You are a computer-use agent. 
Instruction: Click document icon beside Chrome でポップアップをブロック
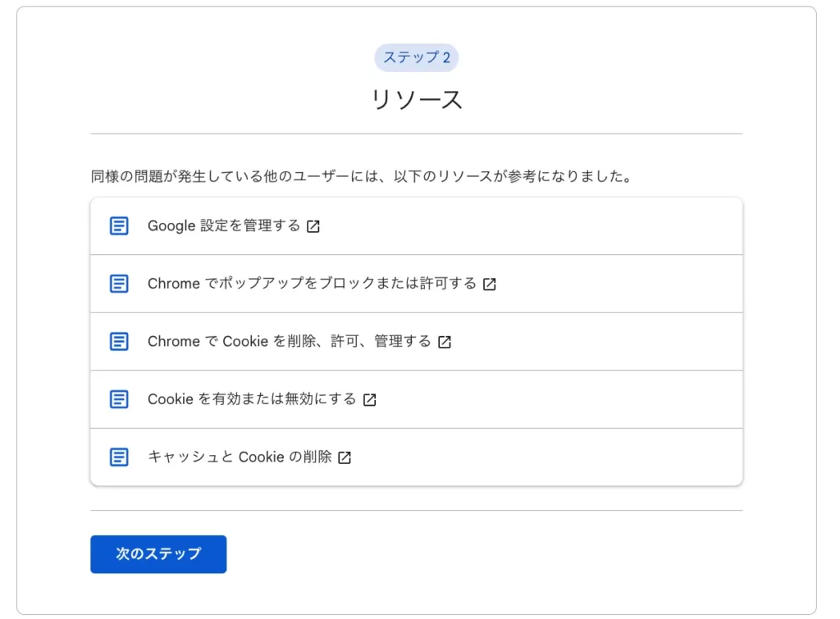(119, 284)
